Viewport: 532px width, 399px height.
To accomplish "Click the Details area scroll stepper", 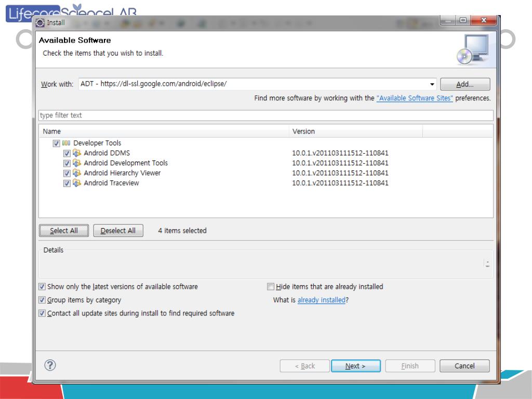I will tap(487, 264).
